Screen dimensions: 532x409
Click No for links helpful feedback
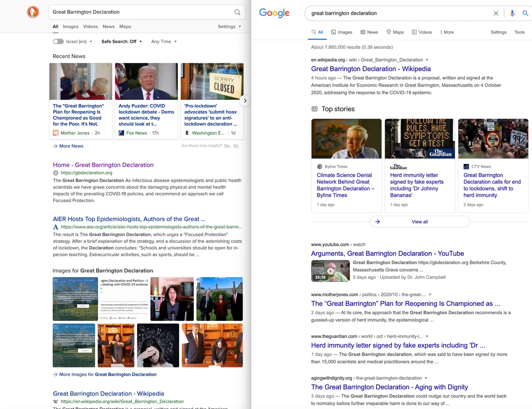[236, 146]
